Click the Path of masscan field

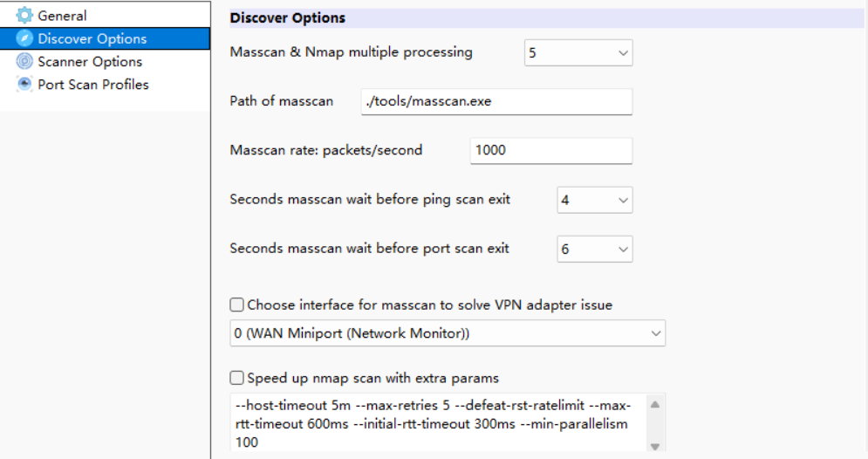click(x=496, y=101)
